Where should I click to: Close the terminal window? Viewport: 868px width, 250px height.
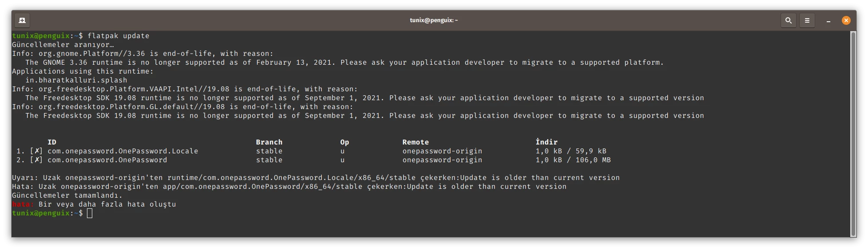[x=846, y=20]
